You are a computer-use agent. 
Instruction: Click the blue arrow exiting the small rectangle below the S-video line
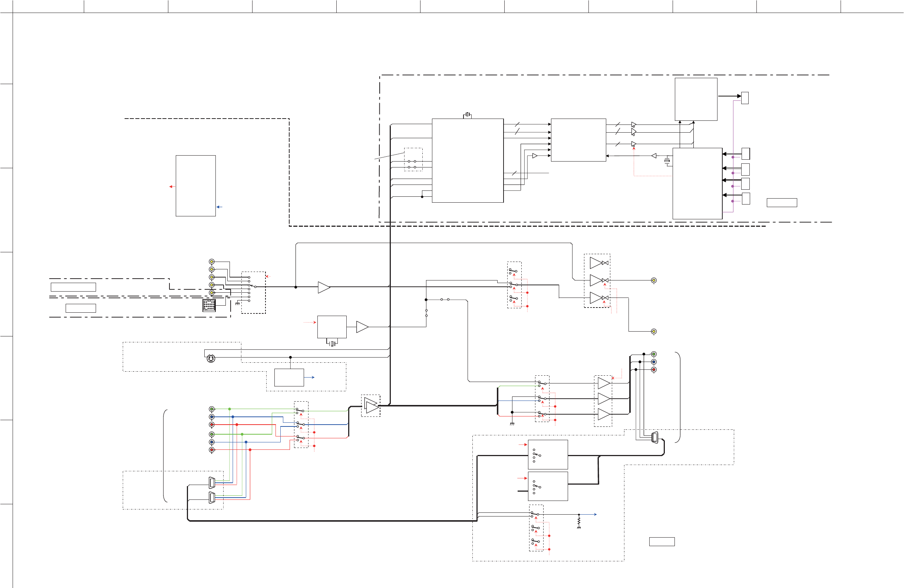coord(310,377)
